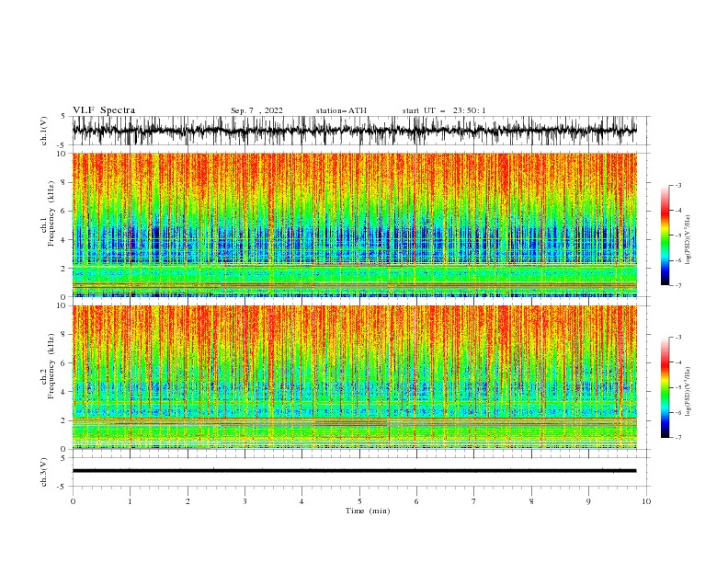Click the "VLF Spectra" plot title
Viewport: 728px width, 563px height.
[x=104, y=110]
